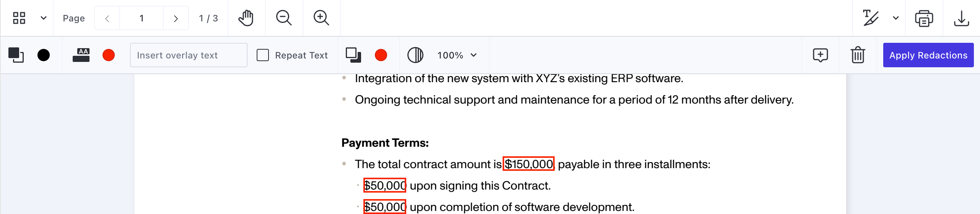The width and height of the screenshot is (980, 214).
Task: Click the Insert overlay text field
Action: pyautogui.click(x=189, y=55)
